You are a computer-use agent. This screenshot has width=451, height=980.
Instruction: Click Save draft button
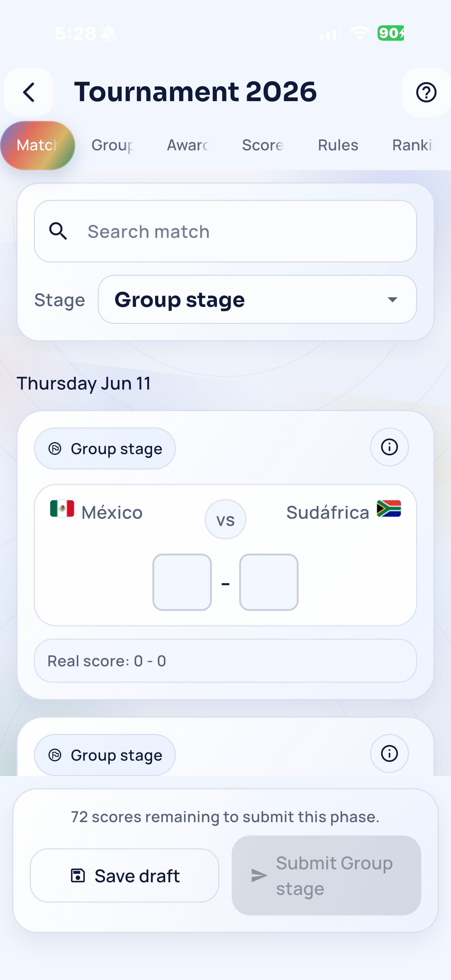pos(125,875)
